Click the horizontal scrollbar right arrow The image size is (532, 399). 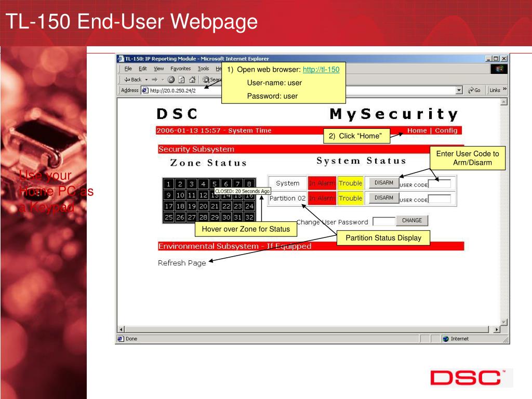coord(496,329)
